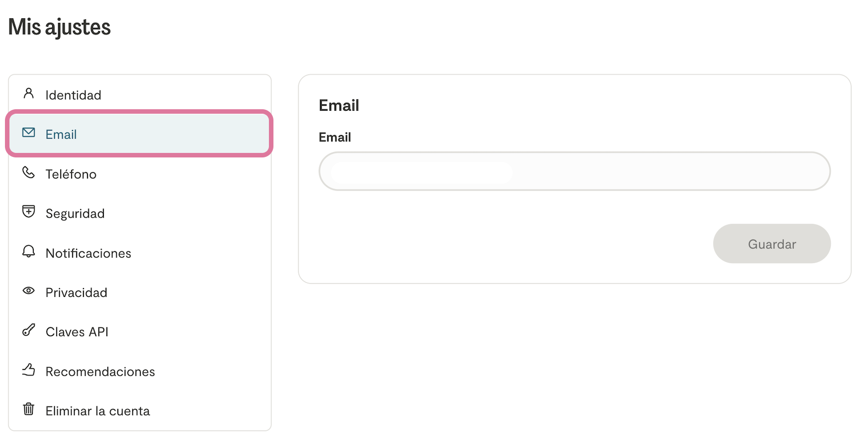
Task: Navigate to Claves API
Action: click(77, 332)
